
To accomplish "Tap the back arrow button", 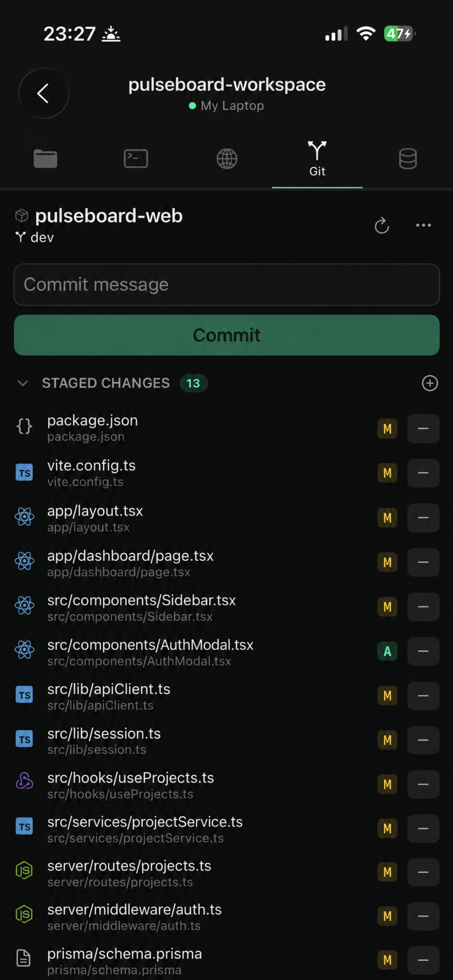I will (x=44, y=93).
